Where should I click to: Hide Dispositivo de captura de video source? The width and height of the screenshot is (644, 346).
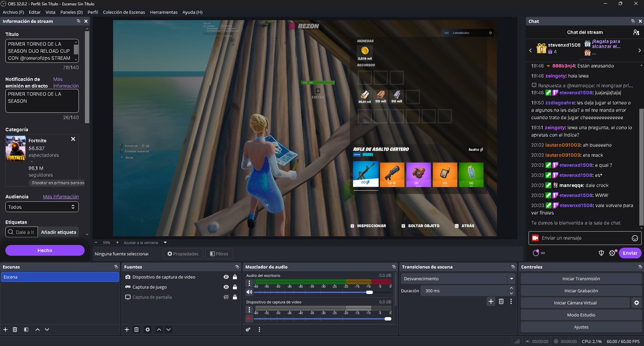226,277
